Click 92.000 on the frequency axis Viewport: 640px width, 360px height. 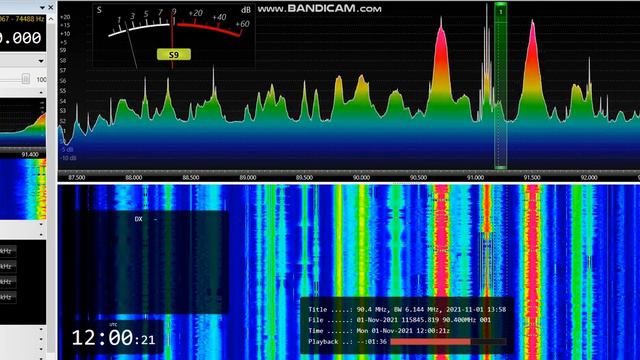click(x=589, y=178)
